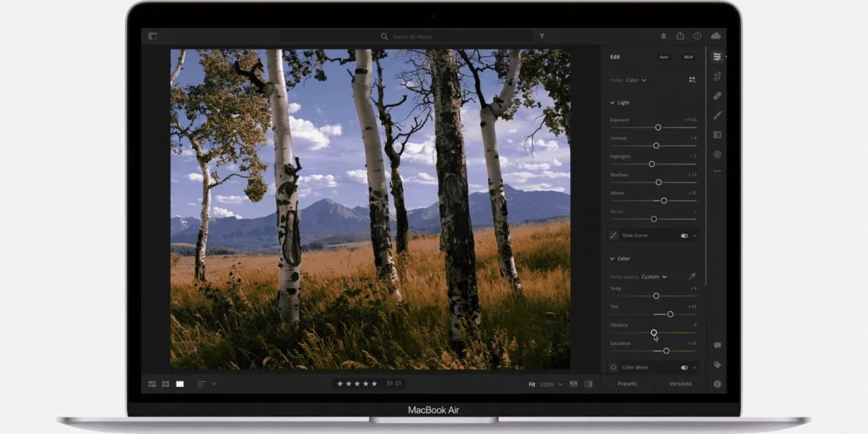Set rating to the first star
Viewport: 868px width, 434px height.
coord(340,384)
